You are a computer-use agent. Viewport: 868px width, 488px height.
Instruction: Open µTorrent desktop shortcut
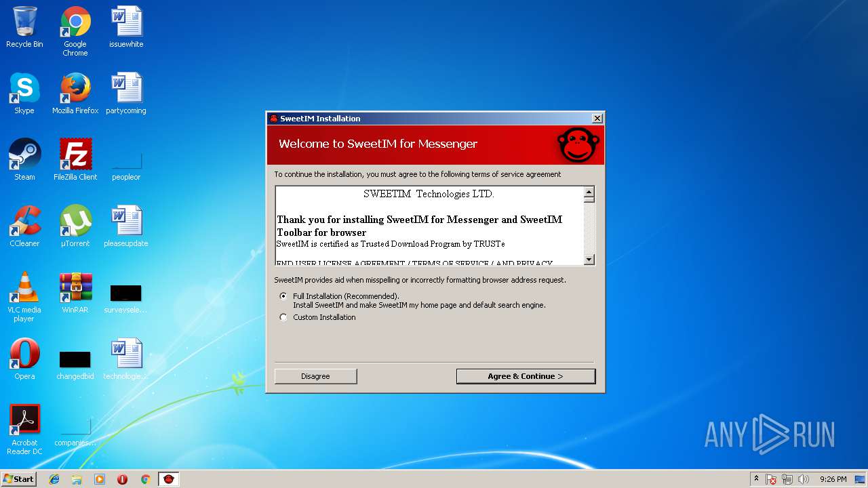[75, 226]
